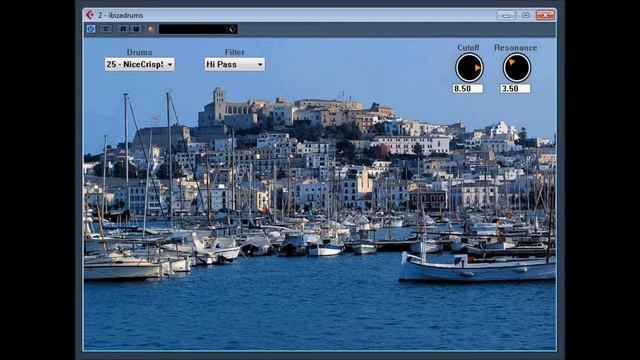Select the Cutoff value field 8.50

tap(468, 89)
